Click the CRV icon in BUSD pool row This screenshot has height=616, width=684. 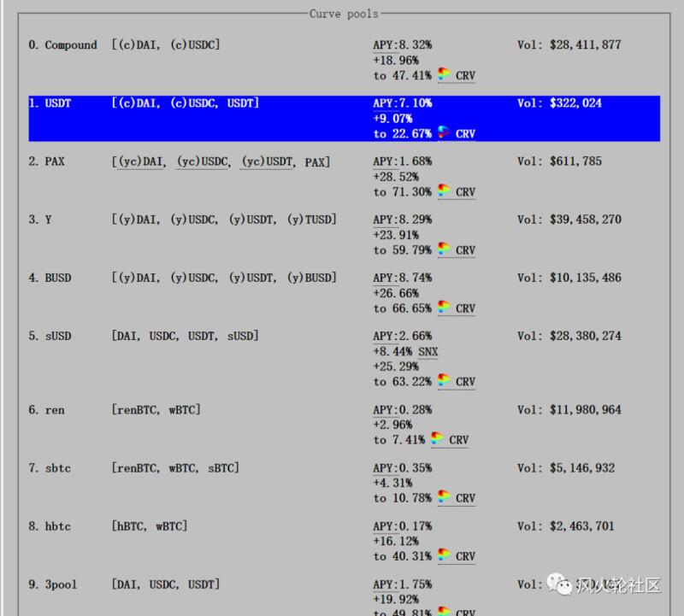coord(444,307)
